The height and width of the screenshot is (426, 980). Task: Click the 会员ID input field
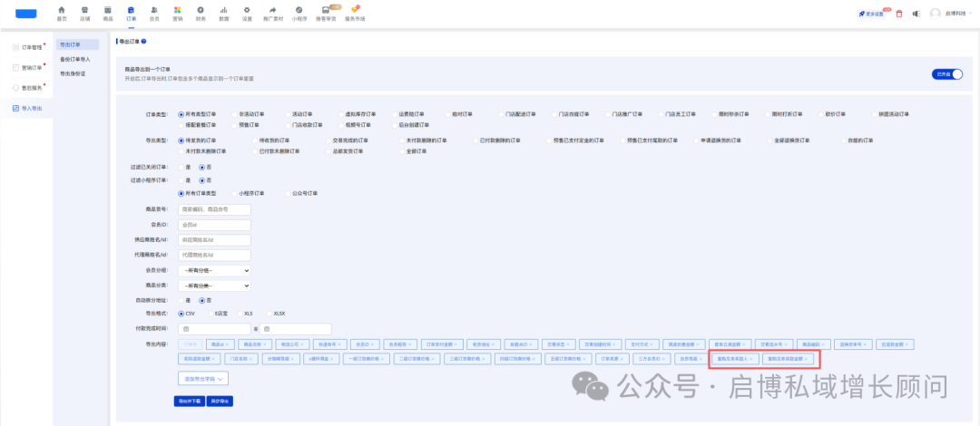(x=214, y=225)
